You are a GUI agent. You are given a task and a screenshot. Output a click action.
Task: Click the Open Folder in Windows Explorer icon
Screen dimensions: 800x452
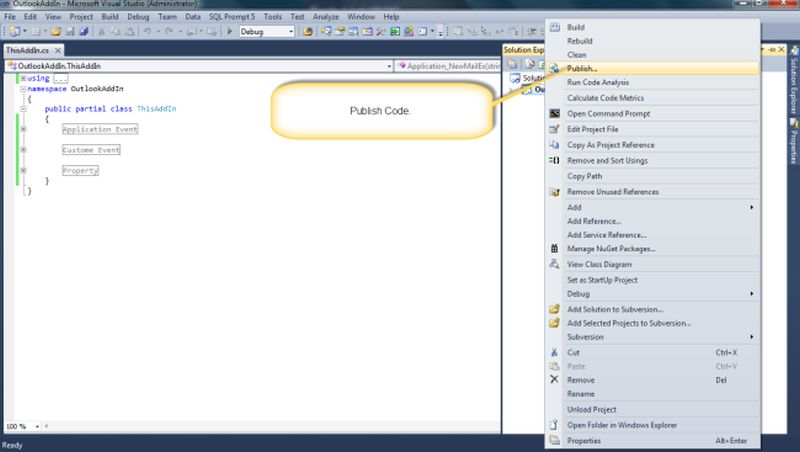[x=555, y=425]
